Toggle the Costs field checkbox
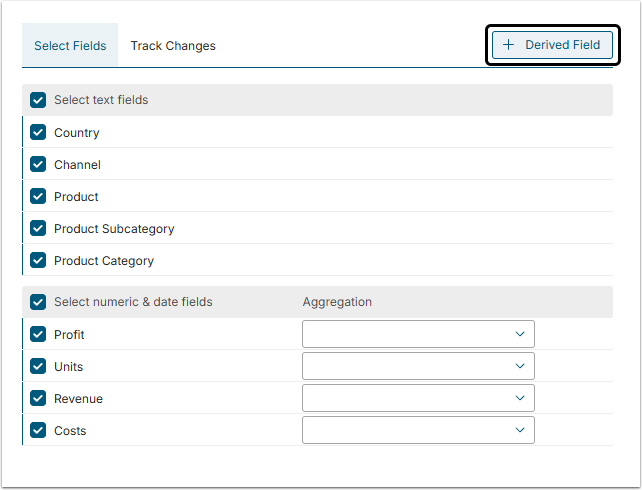This screenshot has width=642, height=490. tap(39, 431)
